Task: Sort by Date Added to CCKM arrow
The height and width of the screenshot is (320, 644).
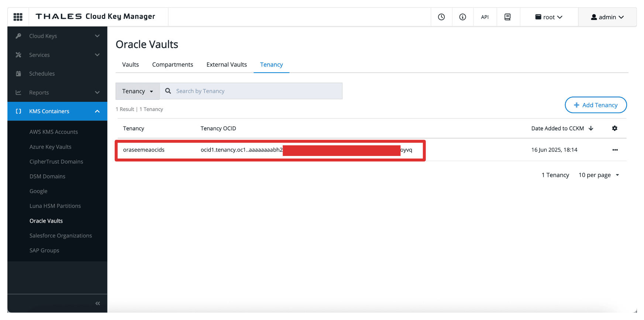Action: [x=591, y=128]
